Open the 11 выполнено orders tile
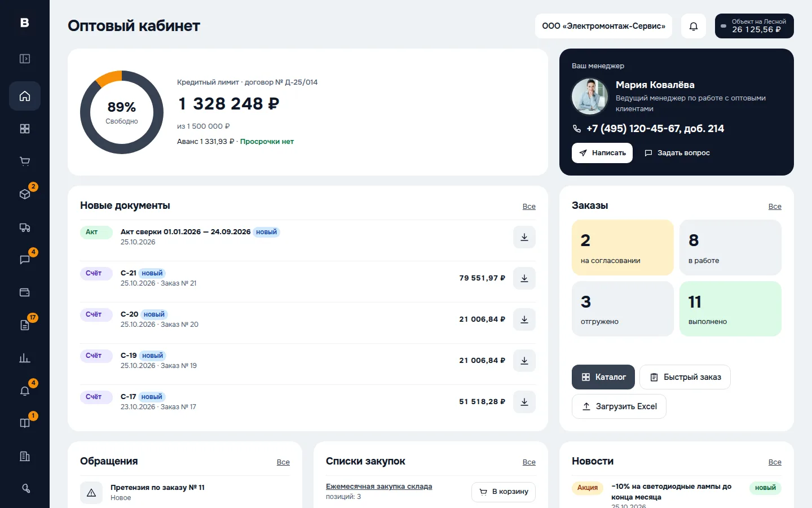This screenshot has width=812, height=508. 731,309
